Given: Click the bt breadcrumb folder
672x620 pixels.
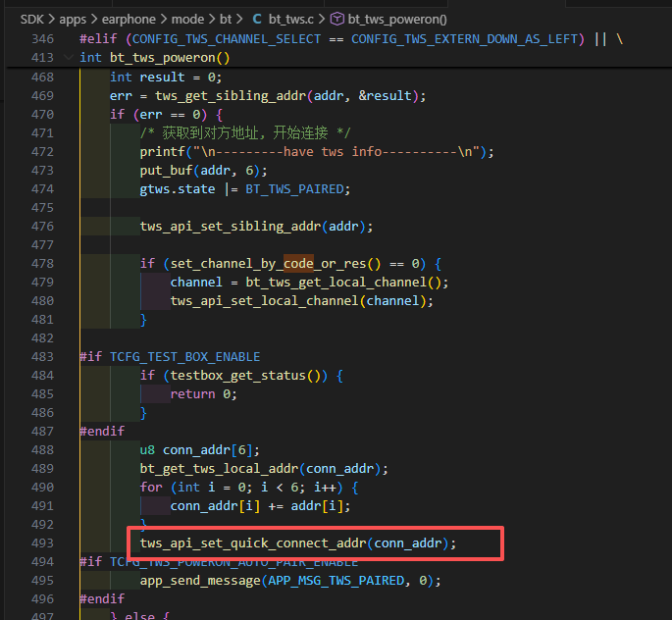Looking at the screenshot, I should (x=226, y=20).
